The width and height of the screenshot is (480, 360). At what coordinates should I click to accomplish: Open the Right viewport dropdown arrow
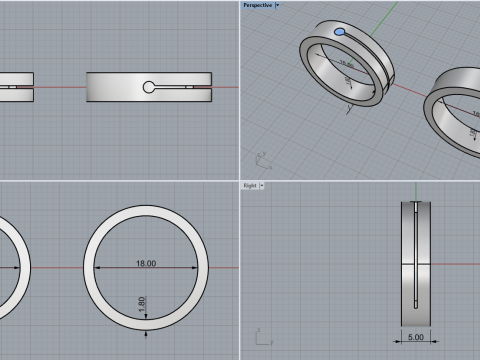[262, 186]
